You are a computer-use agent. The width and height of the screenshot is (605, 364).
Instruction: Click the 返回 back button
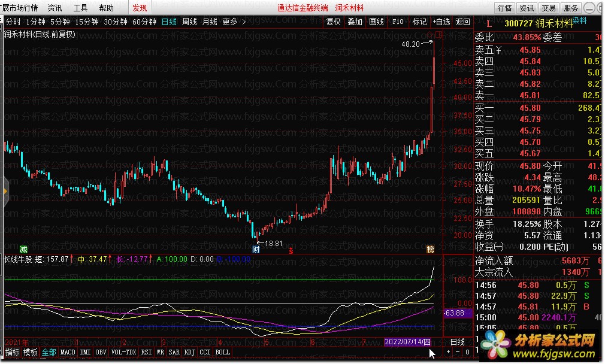pos(462,22)
